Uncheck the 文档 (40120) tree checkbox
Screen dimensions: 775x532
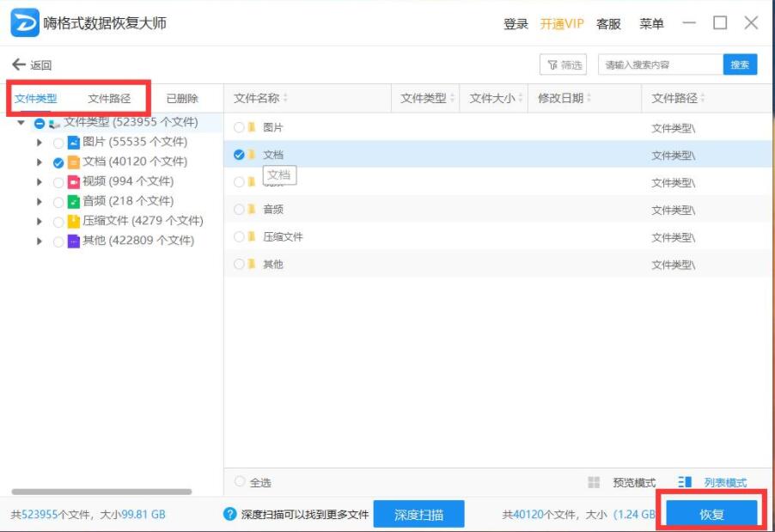tap(58, 162)
